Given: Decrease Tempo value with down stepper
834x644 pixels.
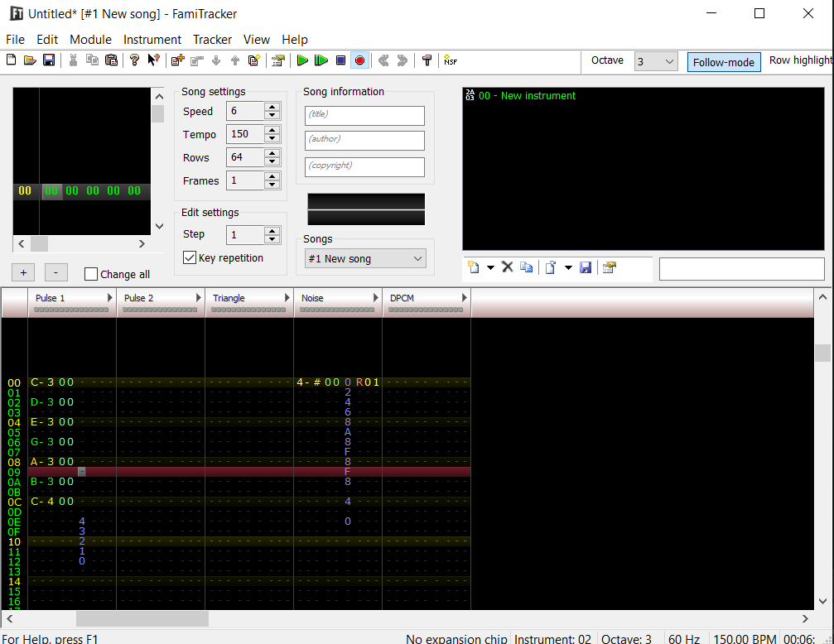Looking at the screenshot, I should (x=272, y=138).
